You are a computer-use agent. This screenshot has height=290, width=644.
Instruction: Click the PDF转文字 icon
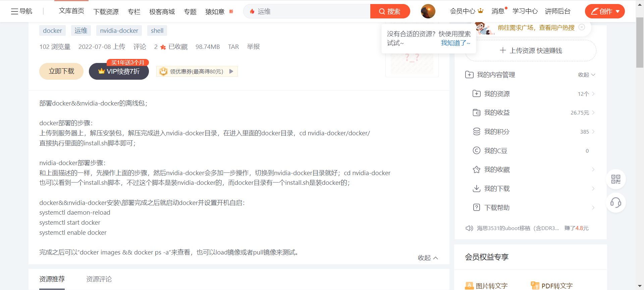coord(535,286)
